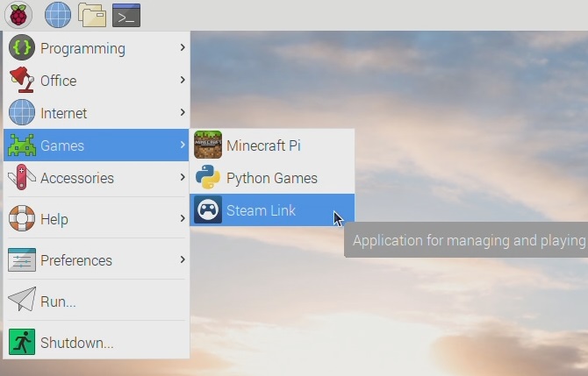Expand the Preferences submenu arrow
588x376 pixels.
pyautogui.click(x=183, y=259)
